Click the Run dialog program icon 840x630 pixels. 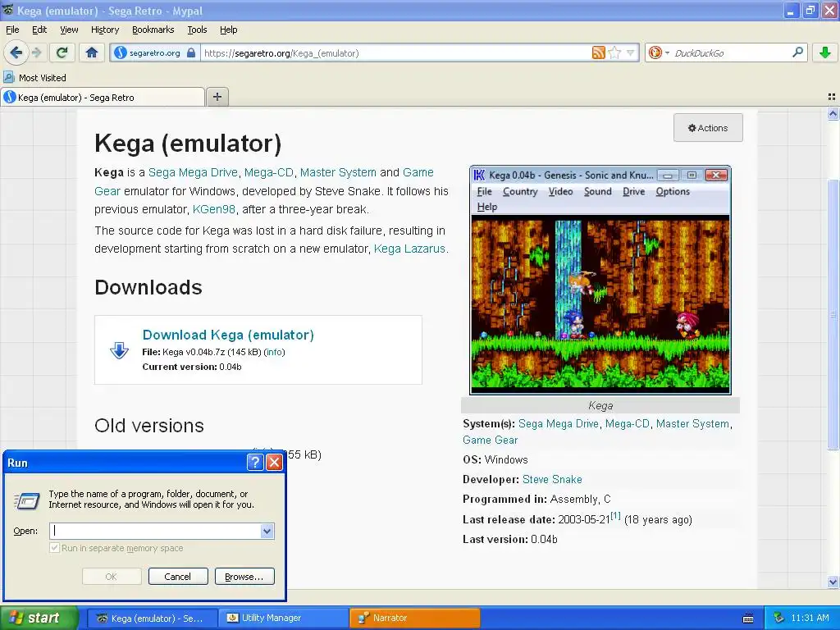point(27,500)
